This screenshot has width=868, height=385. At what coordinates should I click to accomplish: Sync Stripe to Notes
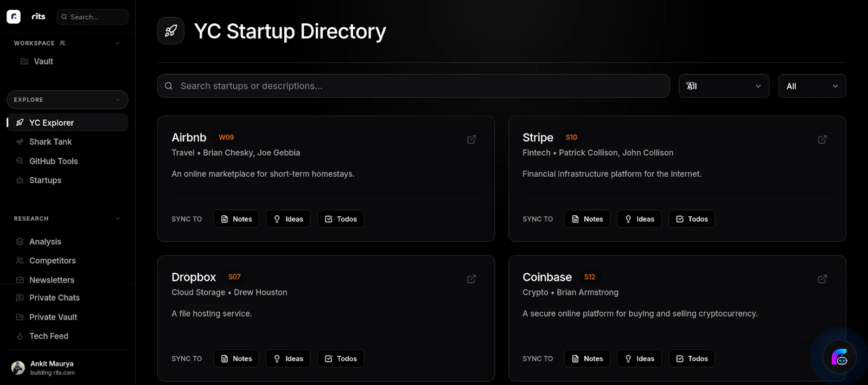coord(587,219)
